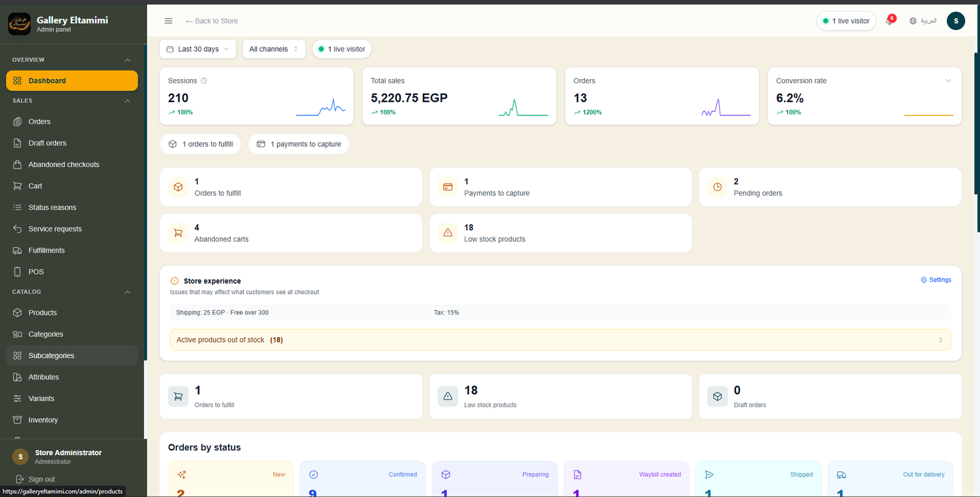Open the All channels dropdown

(274, 49)
